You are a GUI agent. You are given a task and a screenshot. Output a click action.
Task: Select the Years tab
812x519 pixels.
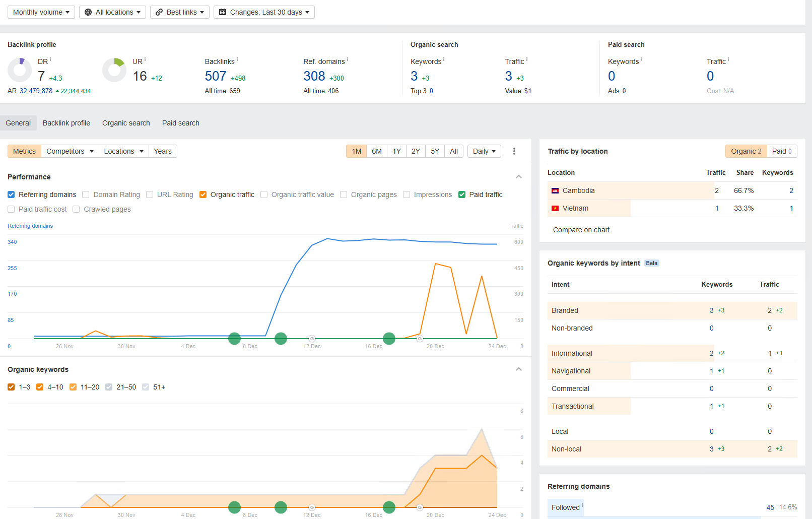(x=163, y=151)
